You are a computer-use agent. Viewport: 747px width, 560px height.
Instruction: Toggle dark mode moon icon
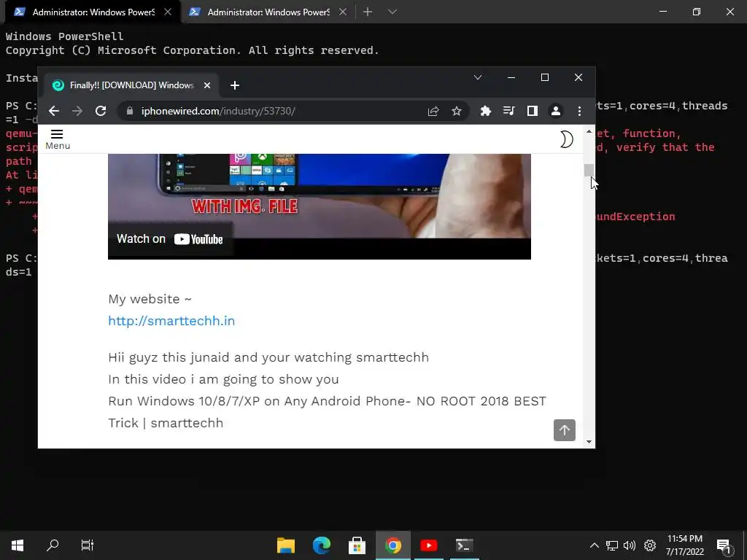tap(566, 139)
